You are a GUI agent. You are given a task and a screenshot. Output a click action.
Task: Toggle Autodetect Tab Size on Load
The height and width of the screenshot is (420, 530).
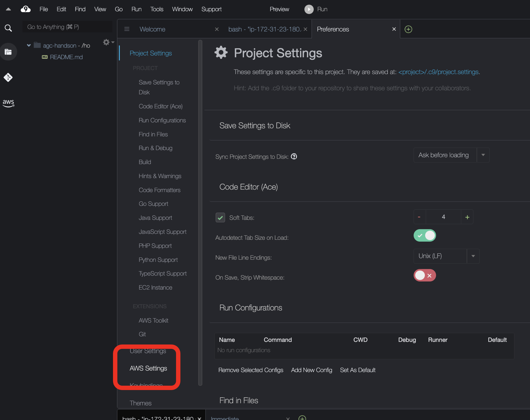click(x=424, y=235)
